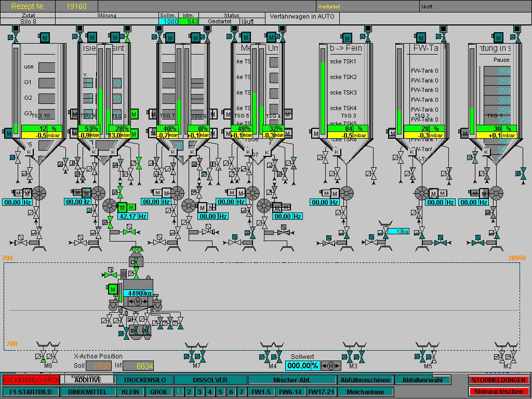Screen dimensions: 532x399
Task: Click the Sollwert 000,00 % field
Action: coord(303,366)
